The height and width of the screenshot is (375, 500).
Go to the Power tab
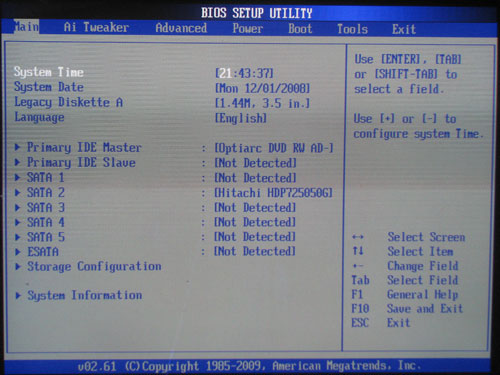[x=248, y=28]
